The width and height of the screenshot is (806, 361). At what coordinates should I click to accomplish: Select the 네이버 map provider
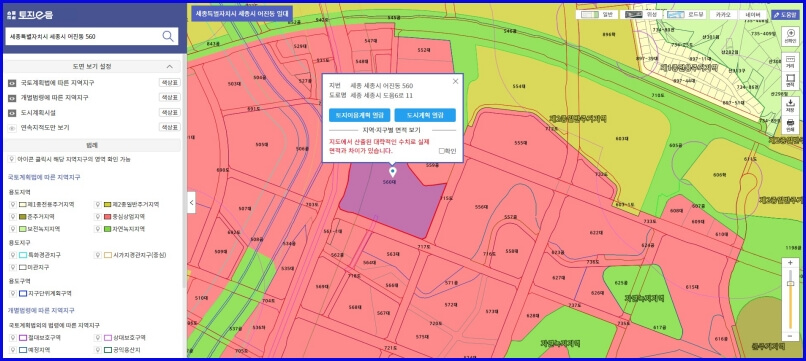[753, 15]
